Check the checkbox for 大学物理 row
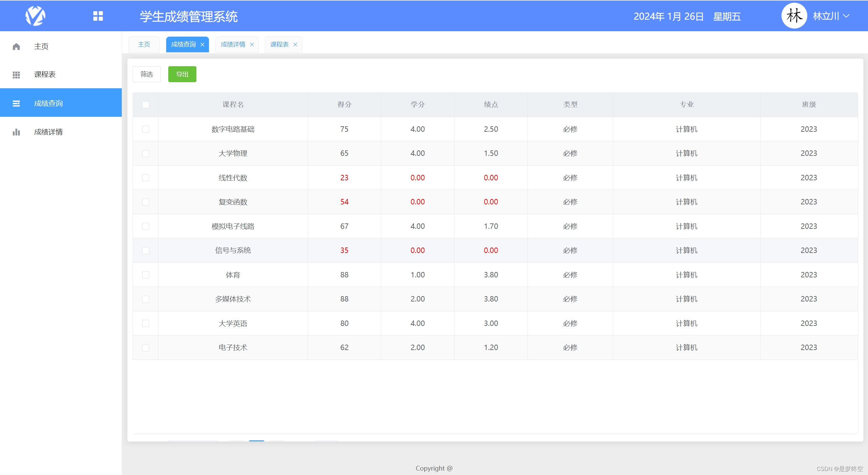Screen dimensions: 868x475 point(146,153)
